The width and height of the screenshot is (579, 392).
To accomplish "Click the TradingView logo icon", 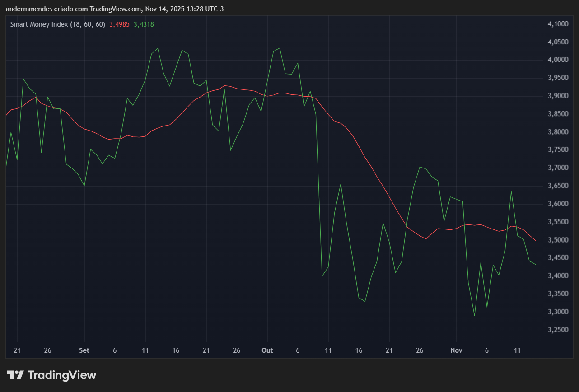I will click(15, 375).
